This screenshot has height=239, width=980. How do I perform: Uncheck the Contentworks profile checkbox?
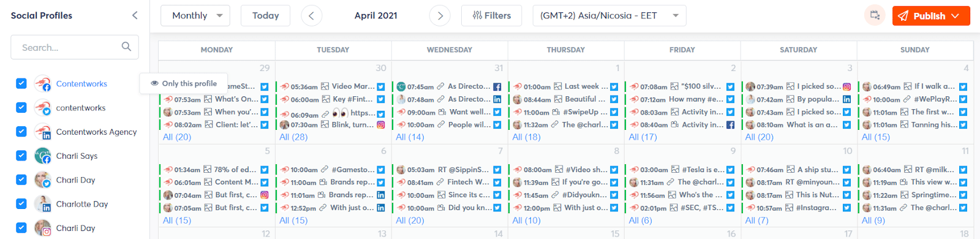tap(21, 83)
